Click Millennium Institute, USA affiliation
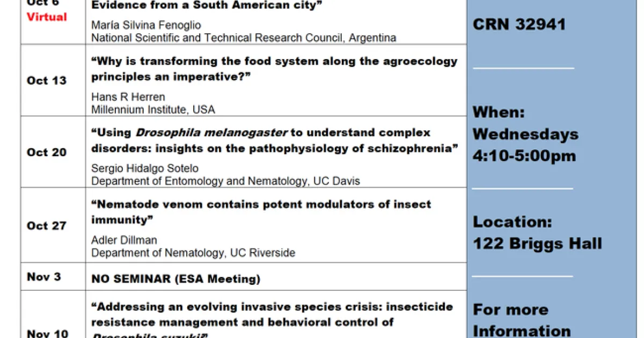644x338 pixels. click(x=153, y=109)
